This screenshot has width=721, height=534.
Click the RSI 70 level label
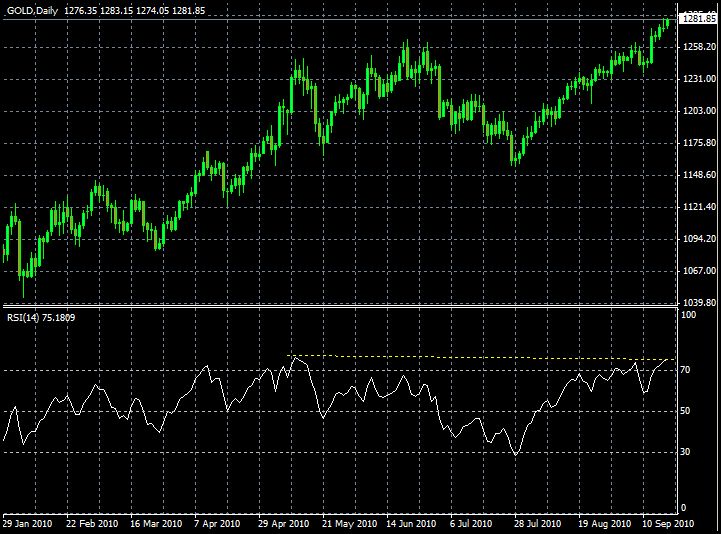(x=686, y=370)
